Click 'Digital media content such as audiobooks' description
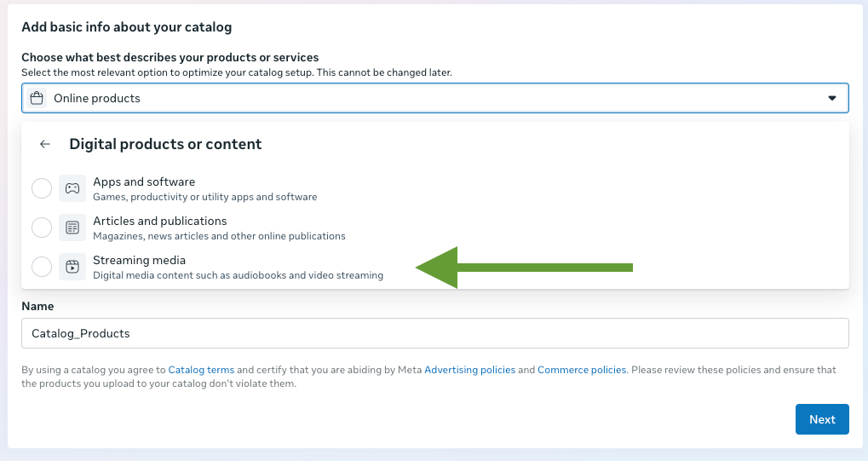868x461 pixels. tap(238, 275)
